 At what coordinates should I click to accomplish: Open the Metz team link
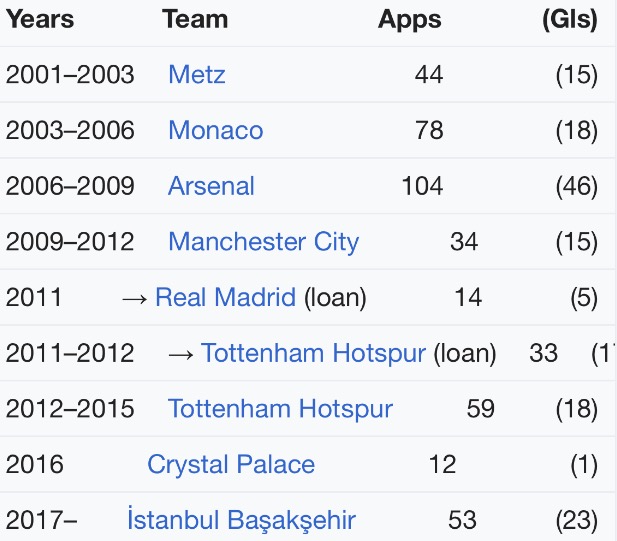(197, 74)
